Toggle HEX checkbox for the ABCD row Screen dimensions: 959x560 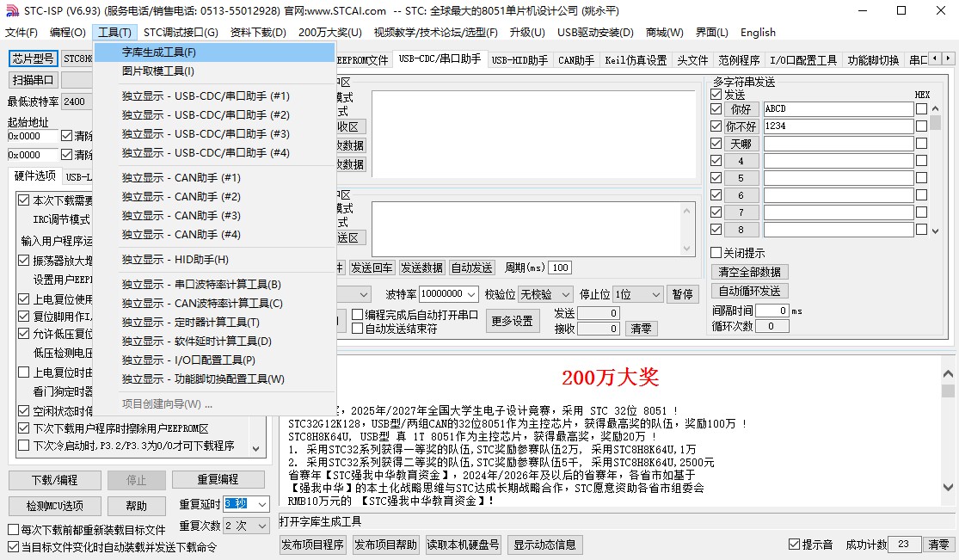coord(921,109)
